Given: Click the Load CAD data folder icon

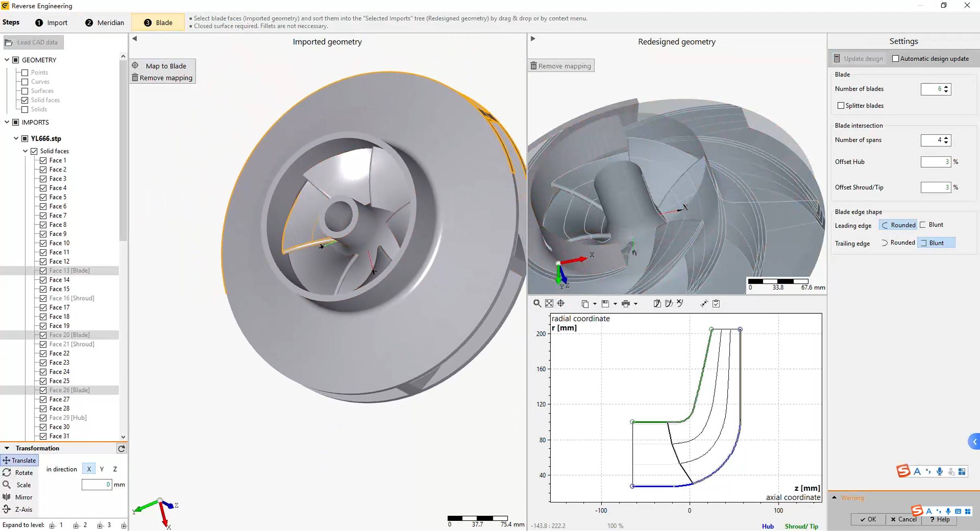Looking at the screenshot, I should coord(8,42).
